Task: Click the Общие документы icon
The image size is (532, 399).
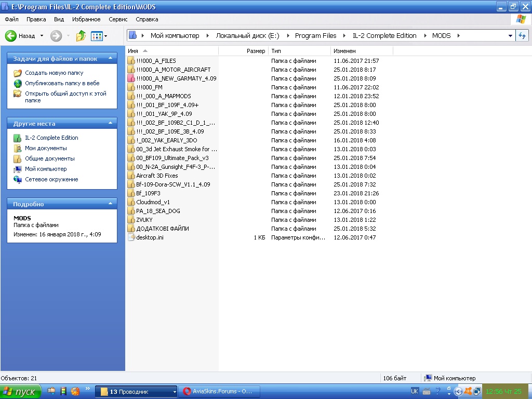Action: (18, 159)
